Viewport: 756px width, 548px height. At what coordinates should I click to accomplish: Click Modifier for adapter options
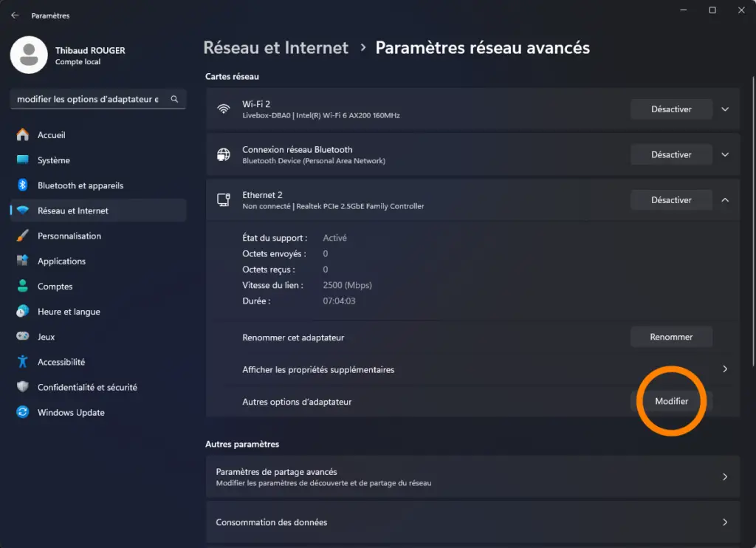click(671, 401)
